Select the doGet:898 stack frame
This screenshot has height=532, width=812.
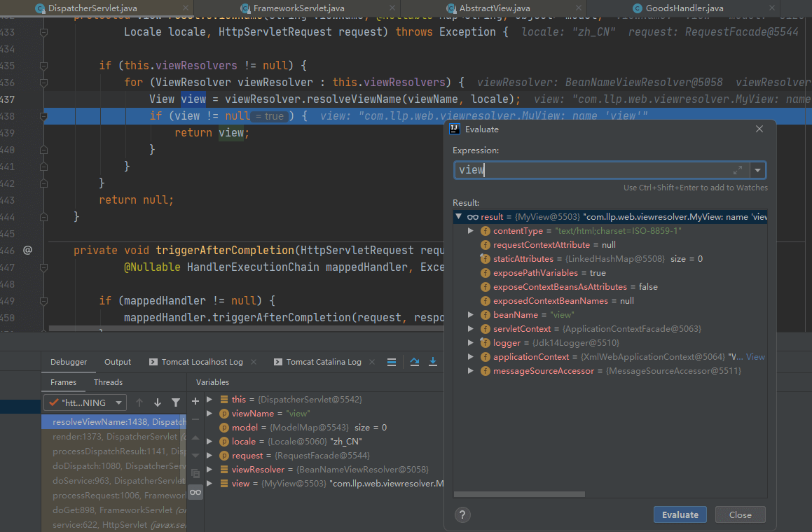pos(114,510)
